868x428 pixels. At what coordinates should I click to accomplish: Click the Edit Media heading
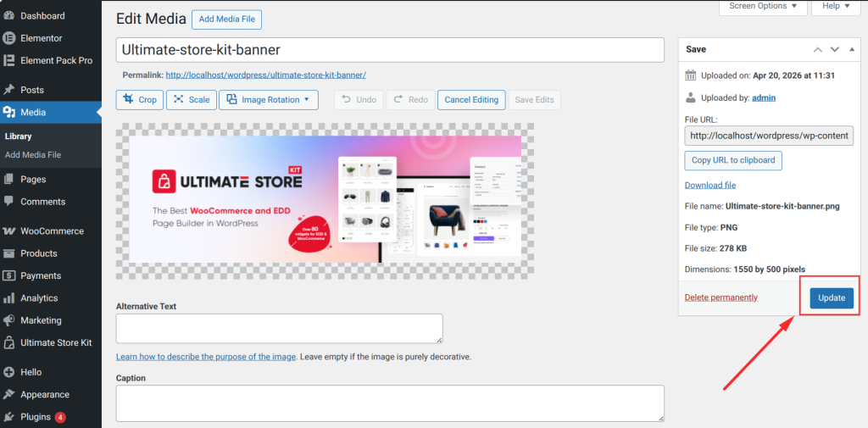151,19
